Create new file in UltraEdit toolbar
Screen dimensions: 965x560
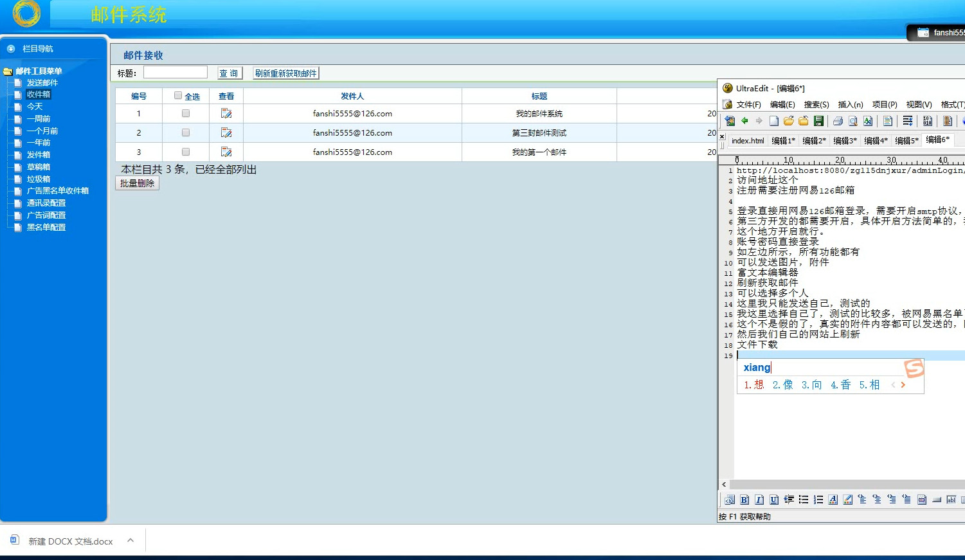pyautogui.click(x=774, y=121)
